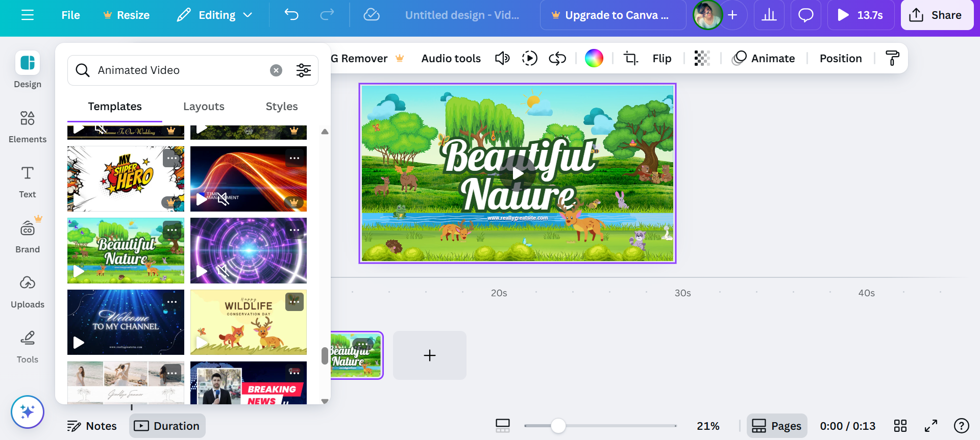Open the File menu
The image size is (980, 440).
coord(70,15)
